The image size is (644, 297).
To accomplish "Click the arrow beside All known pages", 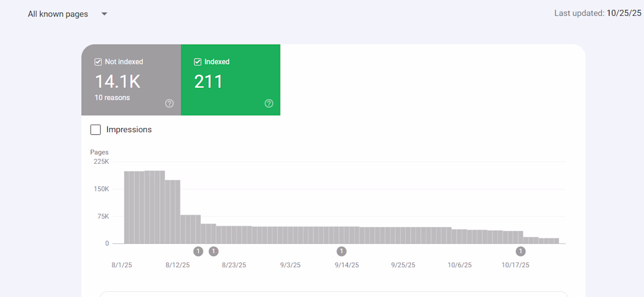I will click(x=104, y=14).
